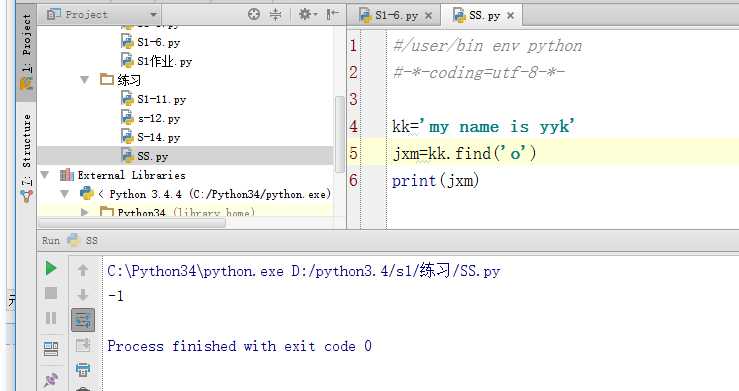The height and width of the screenshot is (391, 739).
Task: Click the print icon in Run toolbar
Action: [83, 370]
